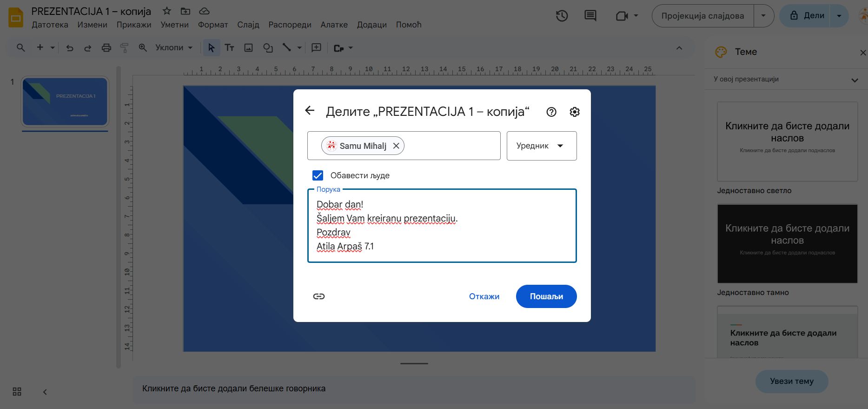Remove Samu Mihalj recipient chip
Image resolution: width=868 pixels, height=409 pixels.
(396, 146)
